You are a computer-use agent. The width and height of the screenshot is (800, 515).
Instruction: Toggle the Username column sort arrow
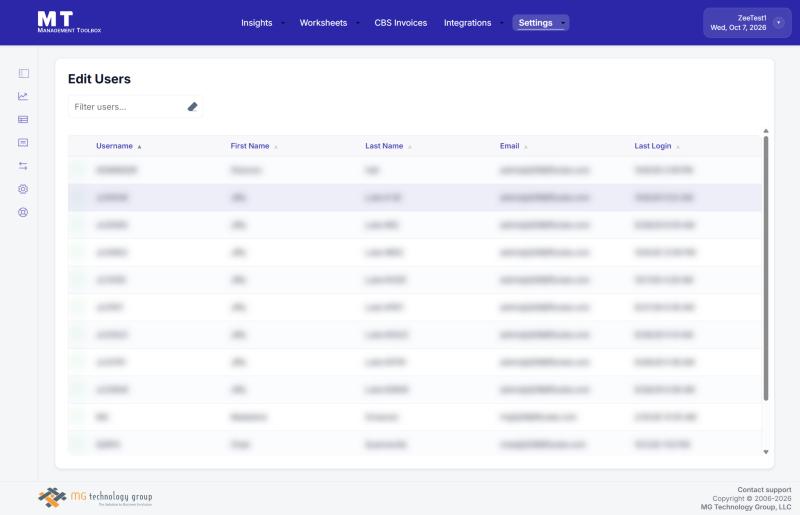coord(139,146)
